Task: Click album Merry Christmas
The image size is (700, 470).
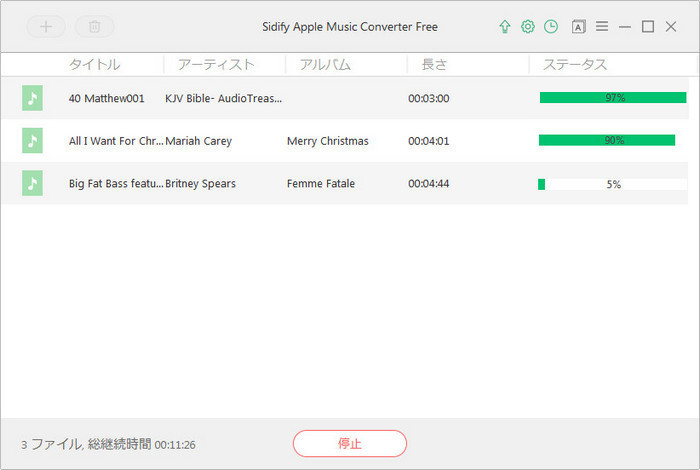Action: (328, 141)
